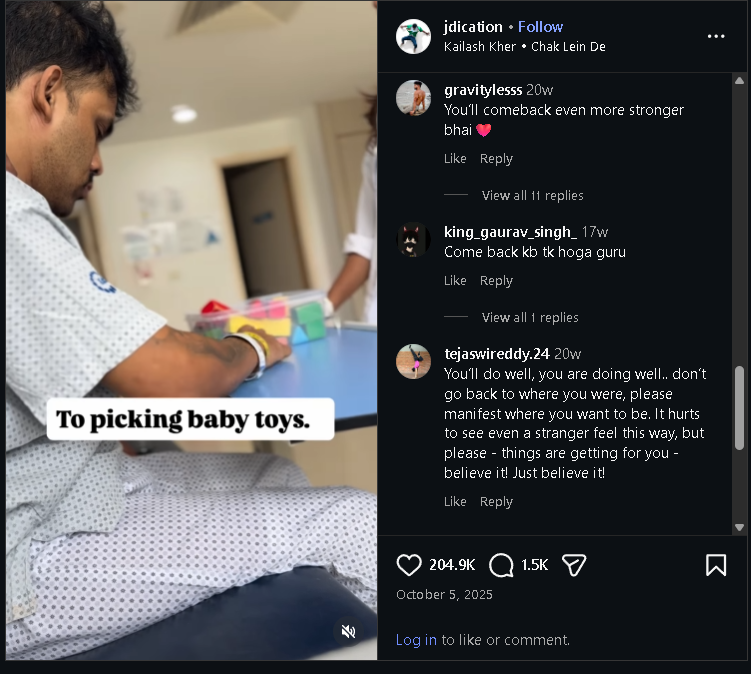
Task: Open gravitylesss's profile avatar
Action: (x=413, y=98)
